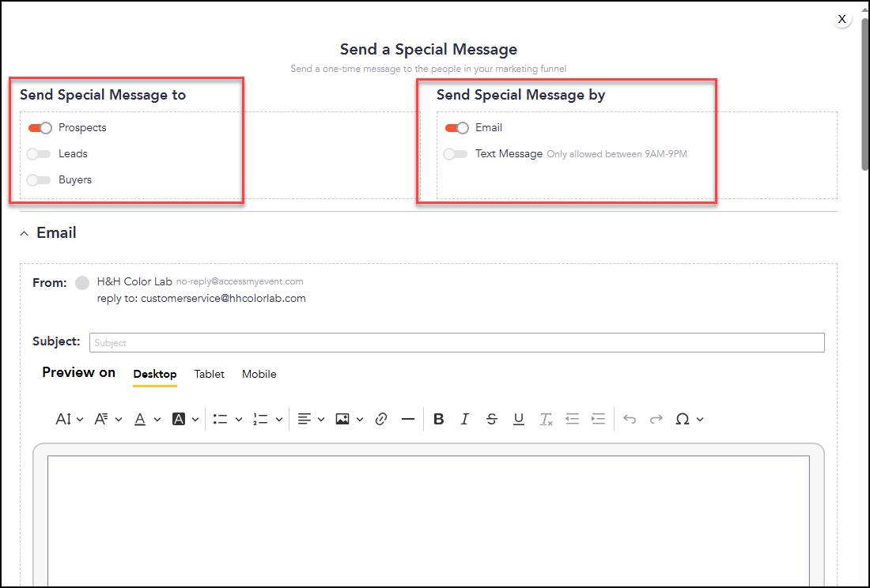Collapse the Email section chevron

[x=24, y=234]
